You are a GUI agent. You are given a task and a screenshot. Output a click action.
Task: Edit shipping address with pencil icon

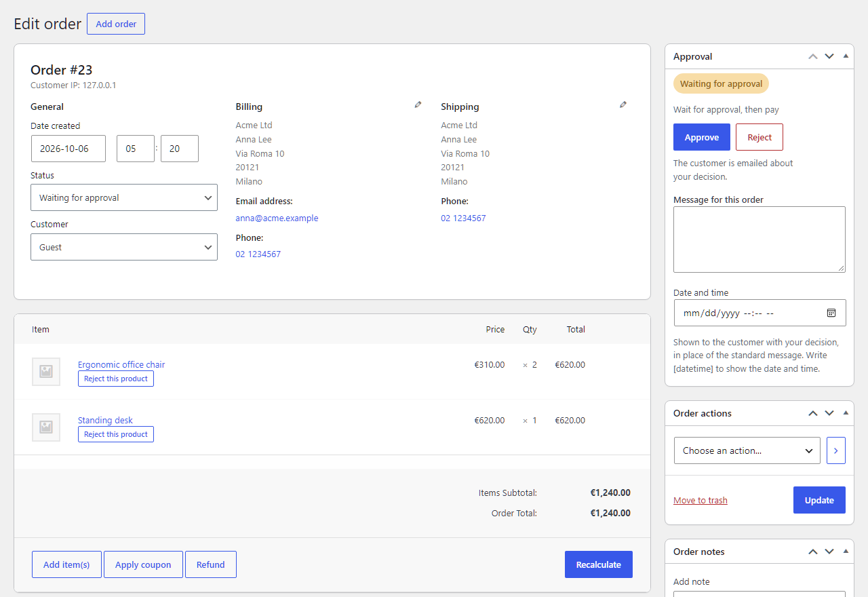tap(623, 104)
